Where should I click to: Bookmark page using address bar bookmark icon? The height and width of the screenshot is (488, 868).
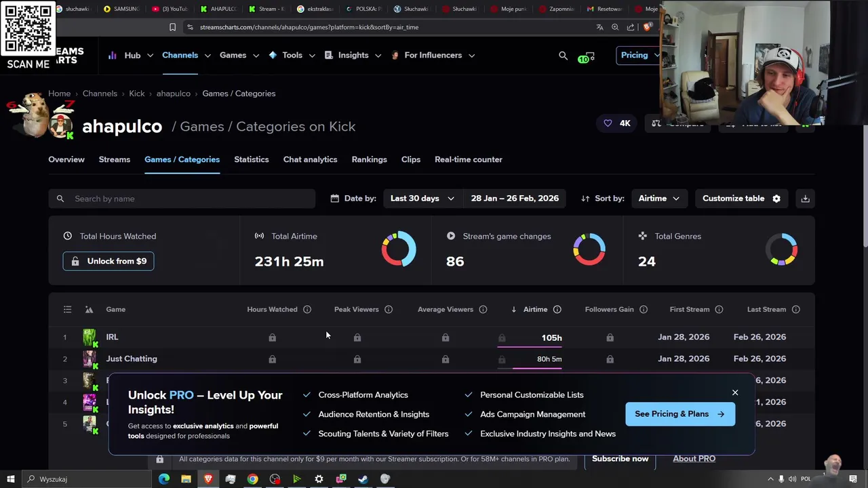pos(172,27)
